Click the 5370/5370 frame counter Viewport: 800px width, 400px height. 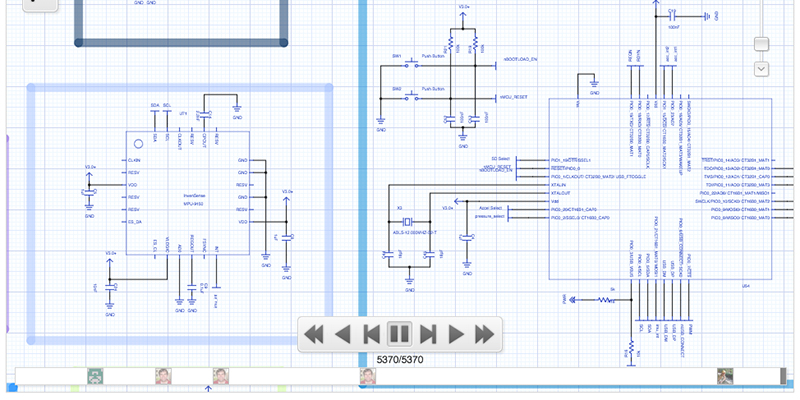(399, 359)
